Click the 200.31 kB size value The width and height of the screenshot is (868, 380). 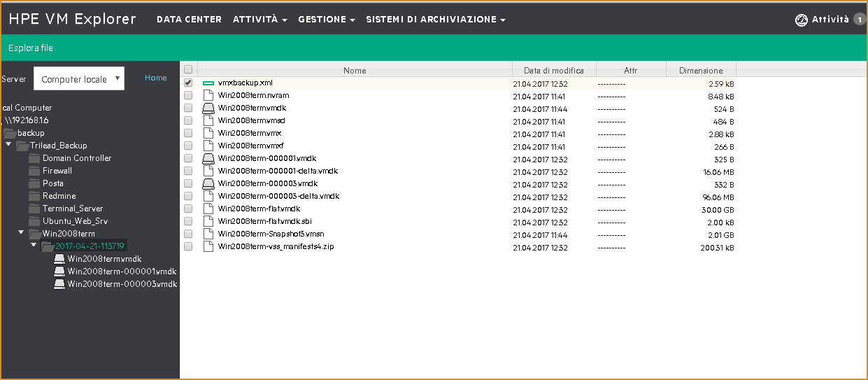pos(717,247)
